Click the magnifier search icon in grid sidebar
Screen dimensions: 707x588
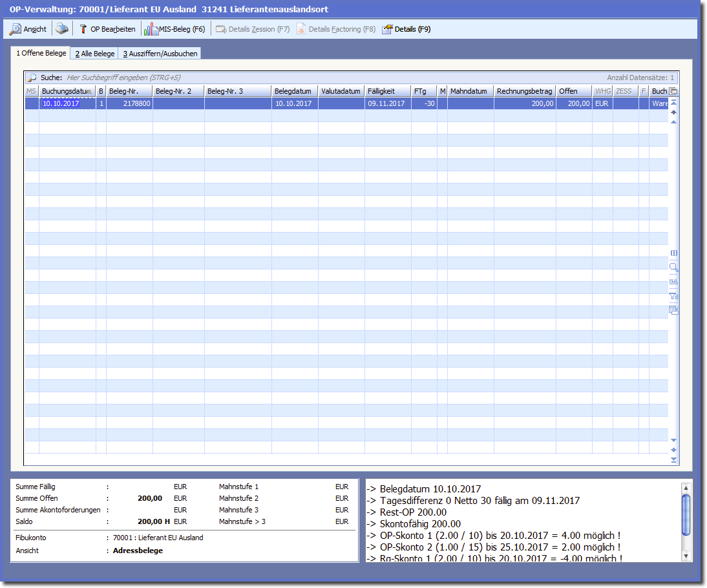[x=673, y=267]
